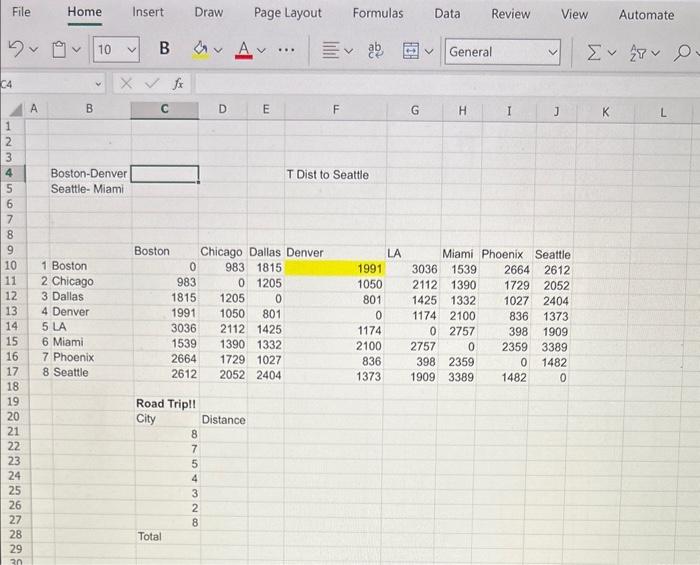The width and height of the screenshot is (700, 565).
Task: Click the Sort and Filter icon
Action: click(638, 53)
